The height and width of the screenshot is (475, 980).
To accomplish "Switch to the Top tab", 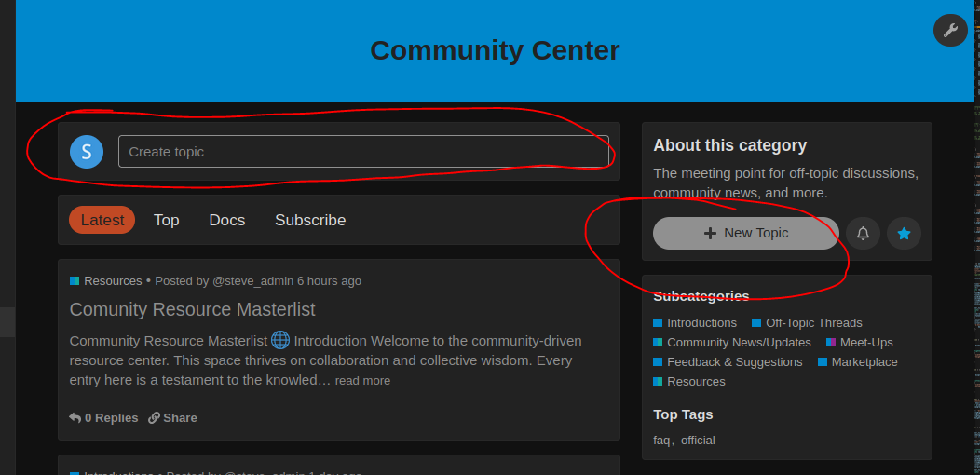I will (166, 220).
